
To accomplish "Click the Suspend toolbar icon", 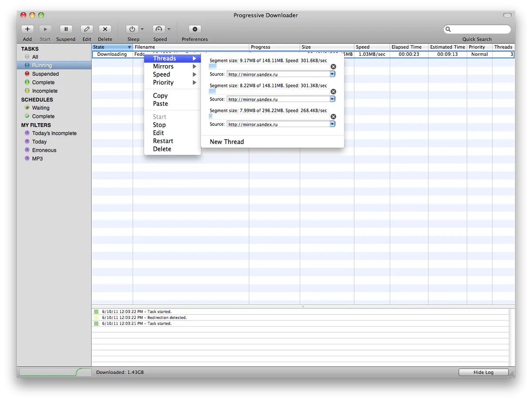I will [x=66, y=29].
